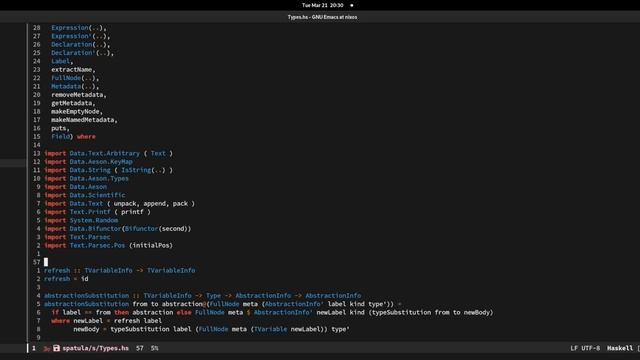640x360 pixels.
Task: Click the block cursor on current line 57
Action: (46, 262)
